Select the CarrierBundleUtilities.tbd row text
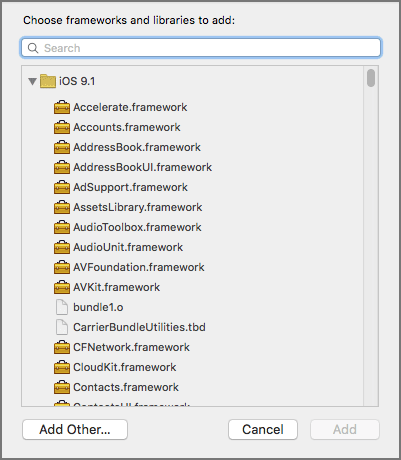The image size is (401, 460). (139, 327)
